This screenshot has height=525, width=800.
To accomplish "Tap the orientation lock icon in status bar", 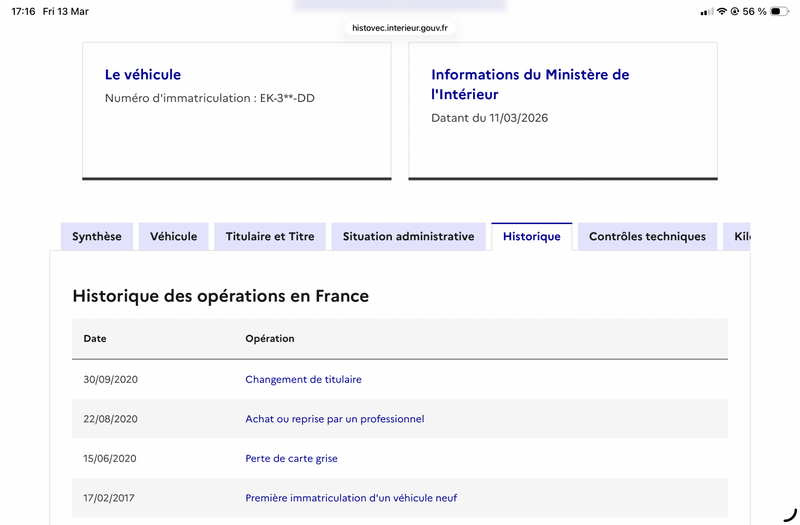I will point(735,11).
